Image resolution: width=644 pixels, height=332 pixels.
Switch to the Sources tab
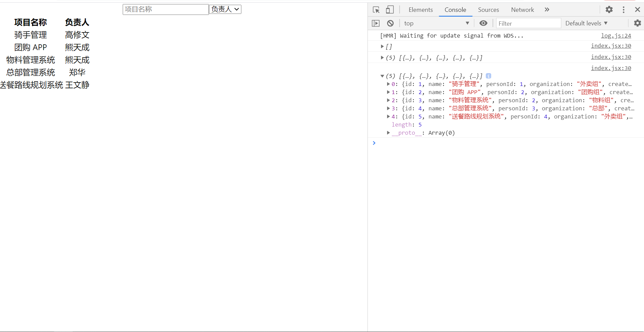coord(488,10)
